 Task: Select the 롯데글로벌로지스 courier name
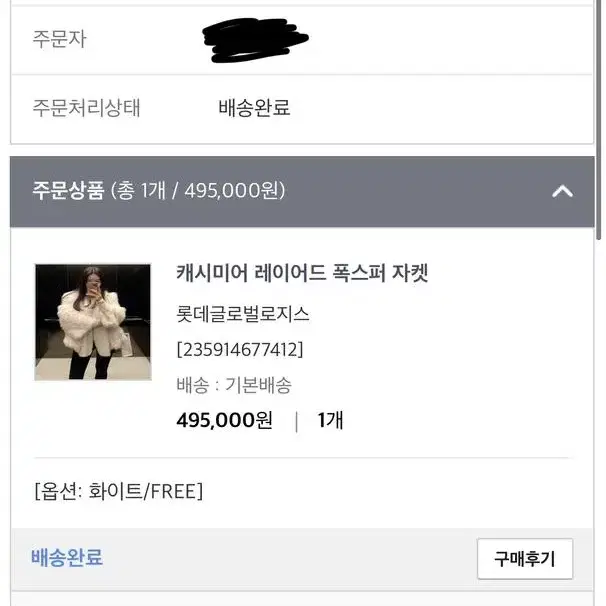pos(243,313)
